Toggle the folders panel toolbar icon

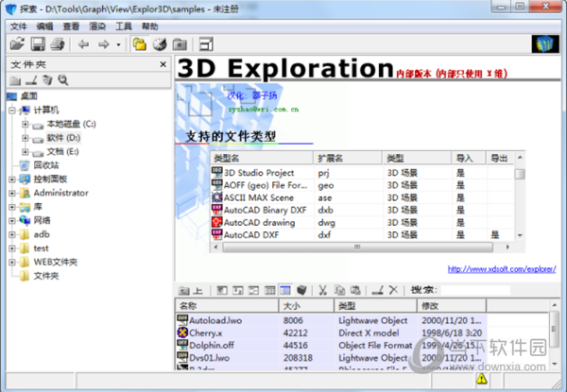pos(139,44)
